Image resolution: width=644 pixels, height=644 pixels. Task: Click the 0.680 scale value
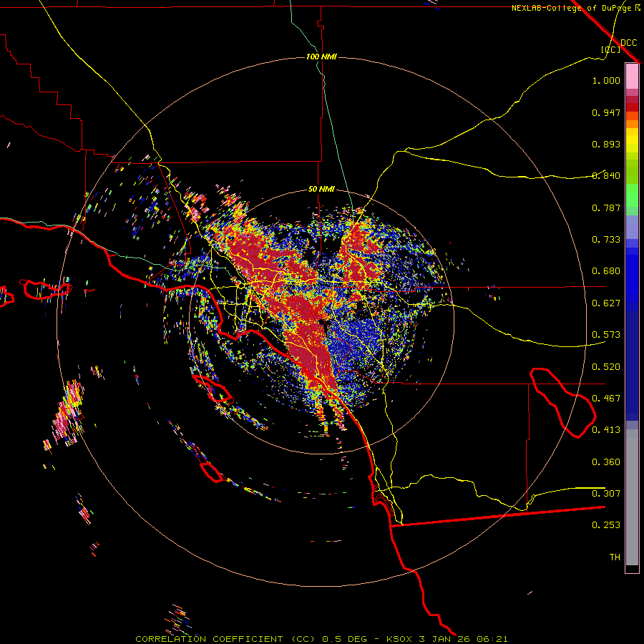606,271
